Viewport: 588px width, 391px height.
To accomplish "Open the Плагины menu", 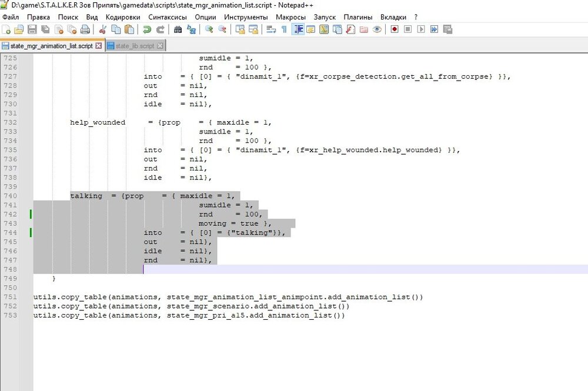I will [x=358, y=17].
